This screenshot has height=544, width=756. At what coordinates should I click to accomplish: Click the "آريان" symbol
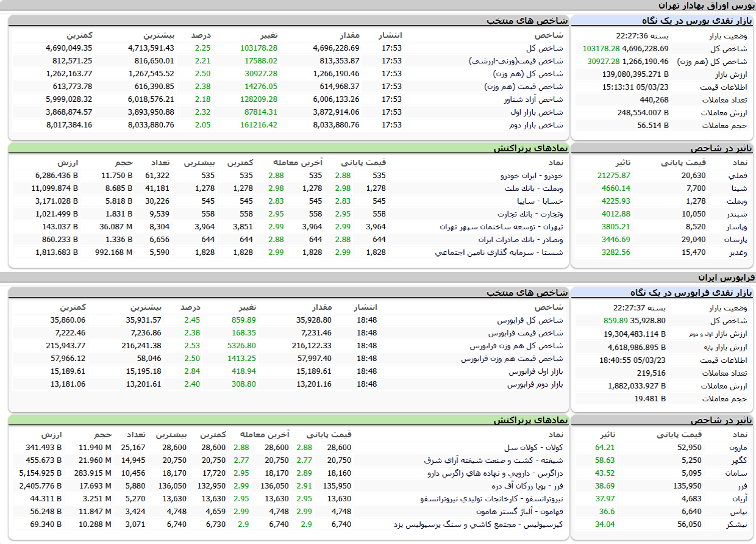tap(738, 499)
